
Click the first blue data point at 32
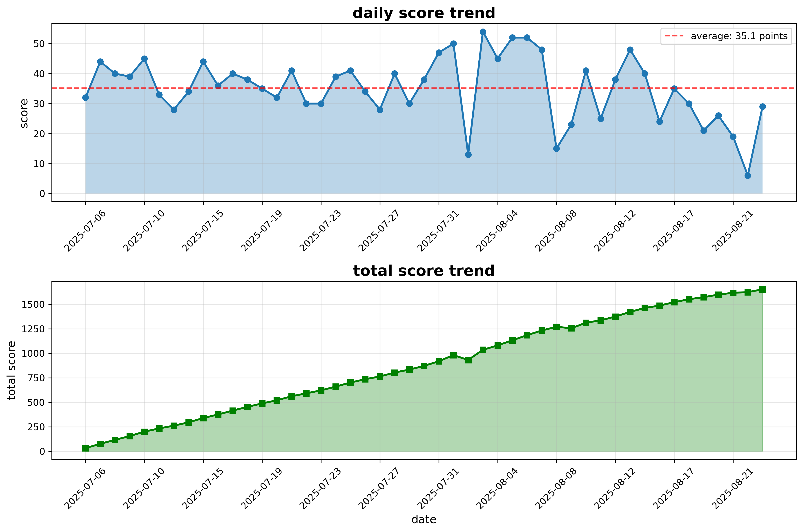point(85,98)
